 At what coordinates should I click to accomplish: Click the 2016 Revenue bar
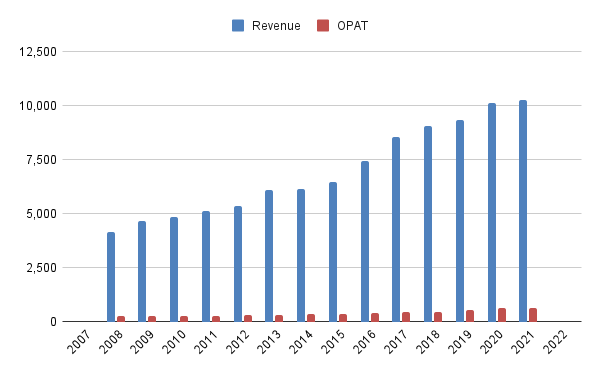[x=365, y=241]
